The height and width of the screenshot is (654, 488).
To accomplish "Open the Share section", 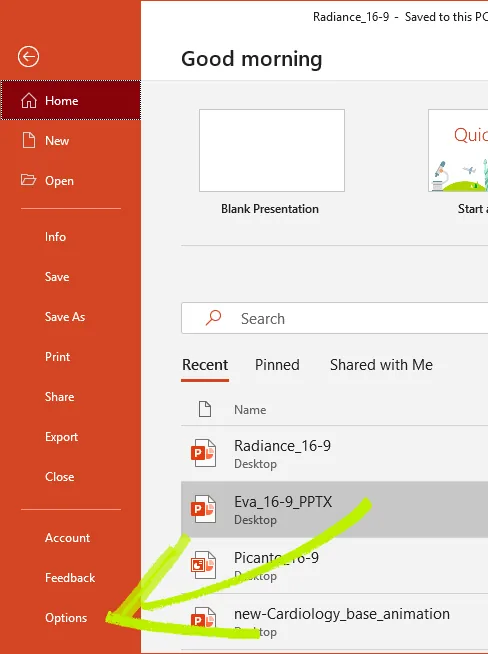I will (x=60, y=397).
